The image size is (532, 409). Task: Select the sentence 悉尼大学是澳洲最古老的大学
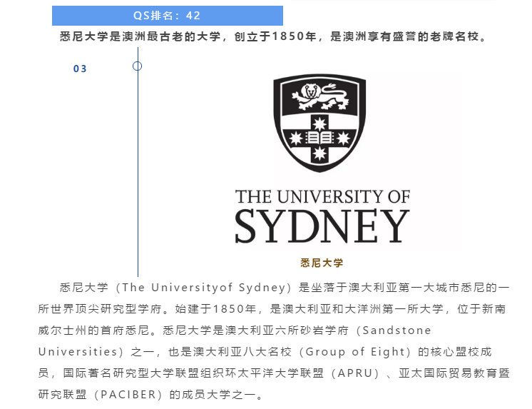tap(140, 36)
